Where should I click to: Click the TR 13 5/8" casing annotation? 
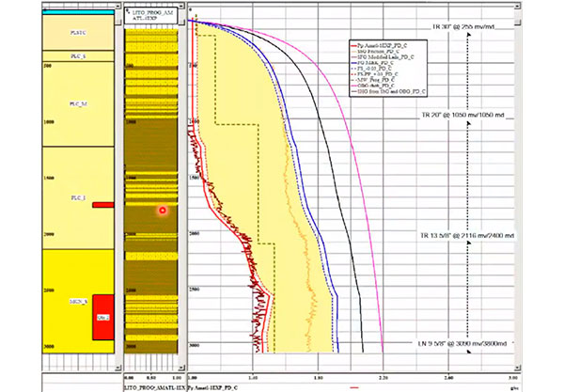[467, 236]
